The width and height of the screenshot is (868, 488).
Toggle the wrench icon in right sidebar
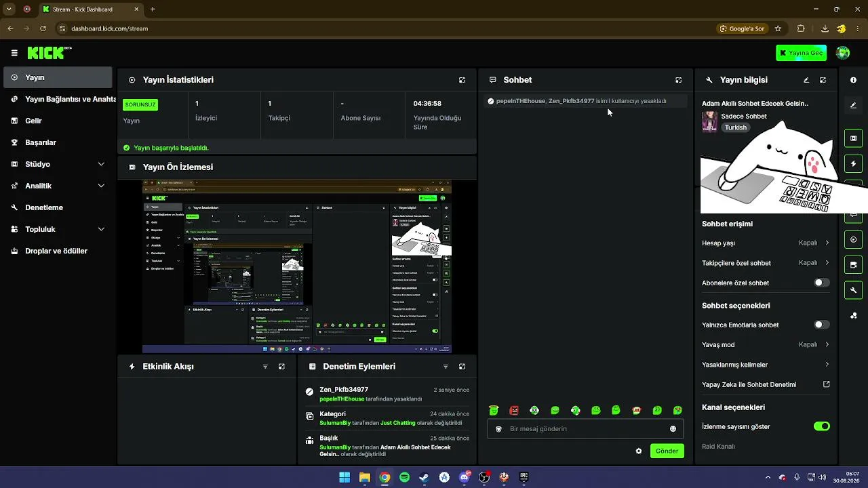pos(853,290)
